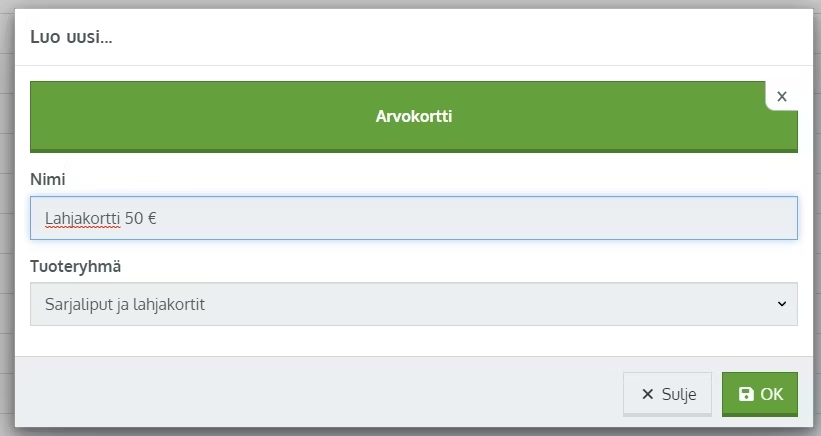Confirm creation with the green OK button

pos(760,394)
